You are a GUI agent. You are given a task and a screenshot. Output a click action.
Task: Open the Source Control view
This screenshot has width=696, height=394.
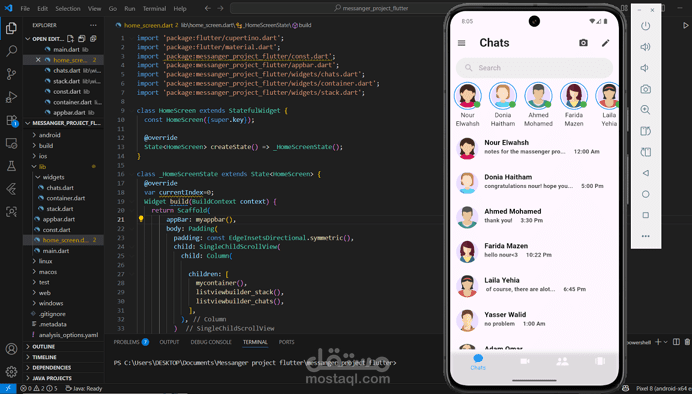coord(12,74)
